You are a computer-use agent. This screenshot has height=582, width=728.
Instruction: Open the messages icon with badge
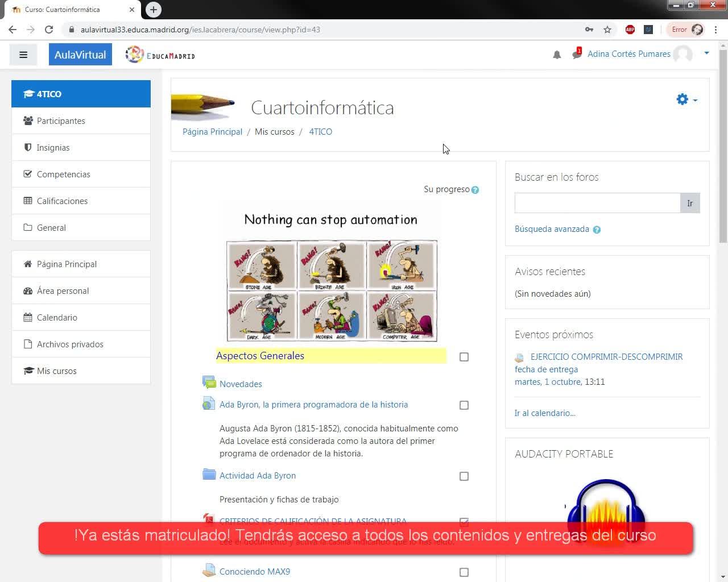click(x=577, y=54)
